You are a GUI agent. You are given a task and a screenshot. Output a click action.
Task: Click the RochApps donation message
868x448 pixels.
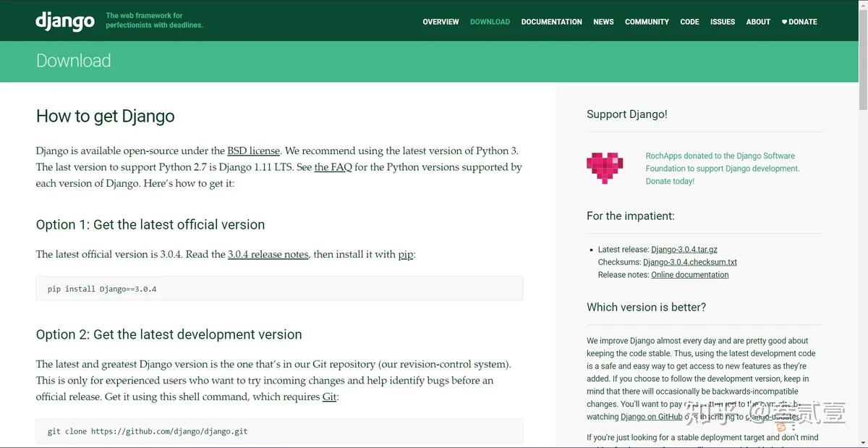click(723, 169)
